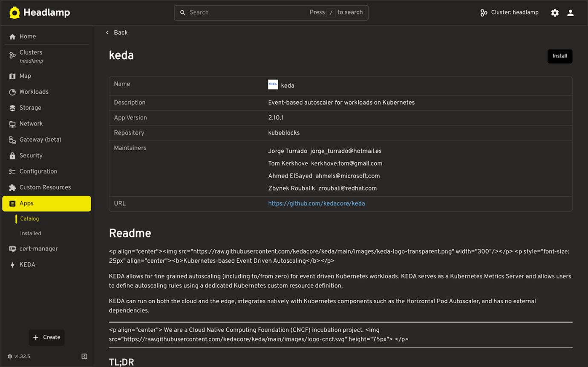Screen dimensions: 588x367
Task: Open Workloads menu item
Action: click(34, 92)
